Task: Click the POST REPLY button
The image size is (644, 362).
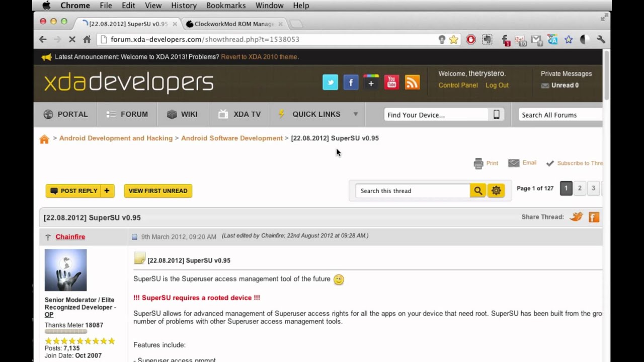Action: tap(80, 191)
